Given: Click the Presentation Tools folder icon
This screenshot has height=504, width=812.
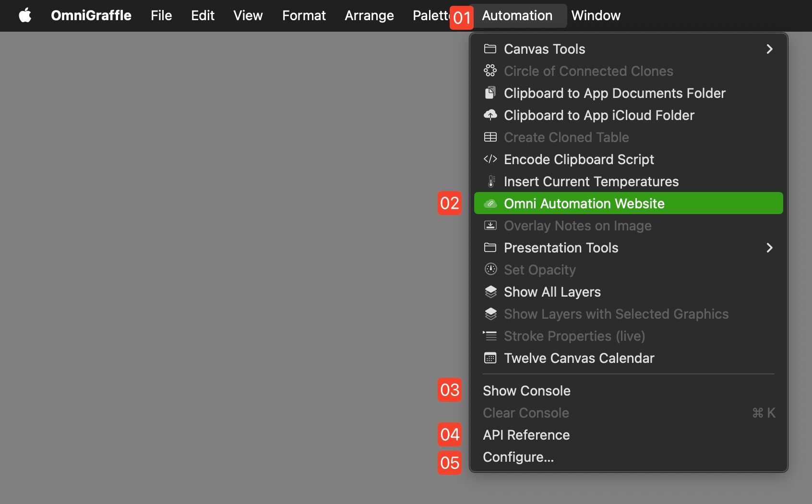Looking at the screenshot, I should [490, 248].
